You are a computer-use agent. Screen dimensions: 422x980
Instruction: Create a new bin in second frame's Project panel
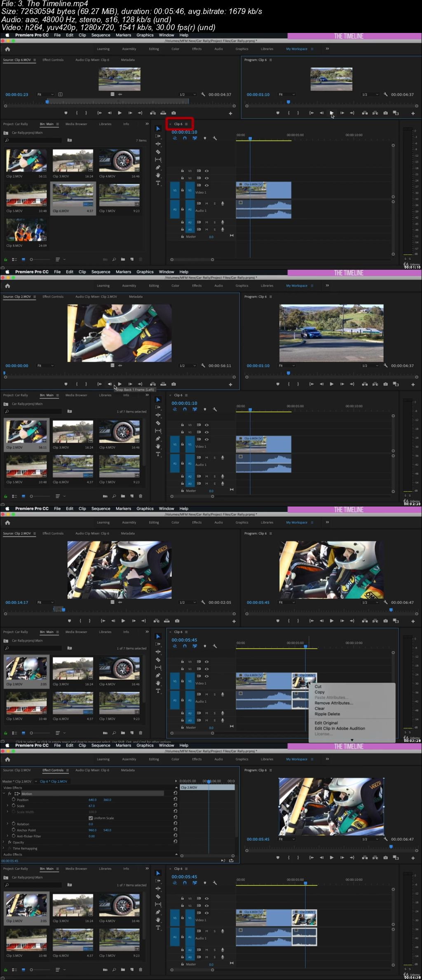coord(123,496)
